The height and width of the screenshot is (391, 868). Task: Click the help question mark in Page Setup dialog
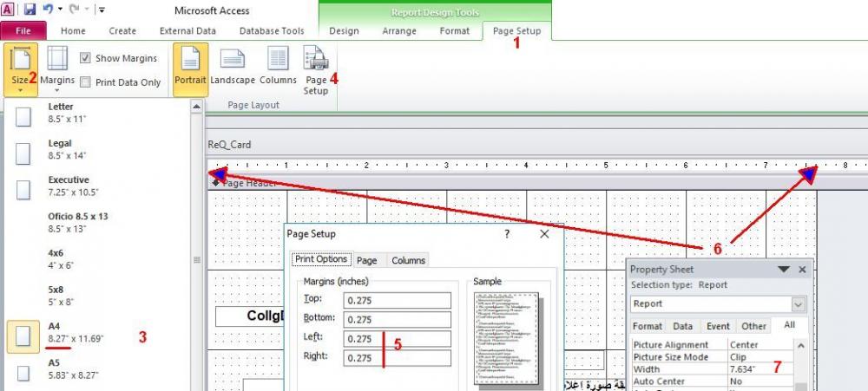[507, 234]
